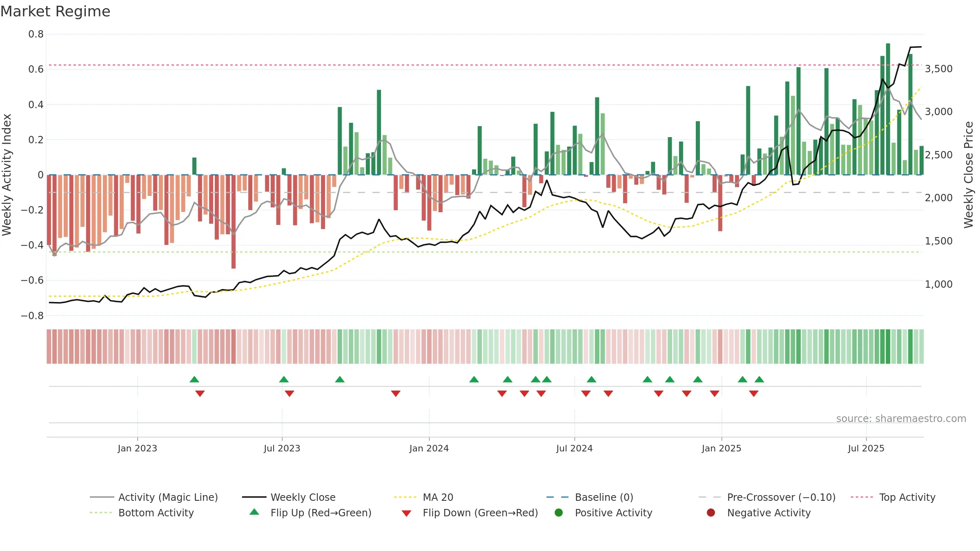Viewport: 980px width, 551px height.
Task: Click the Jul 2023 x-axis label
Action: (282, 448)
